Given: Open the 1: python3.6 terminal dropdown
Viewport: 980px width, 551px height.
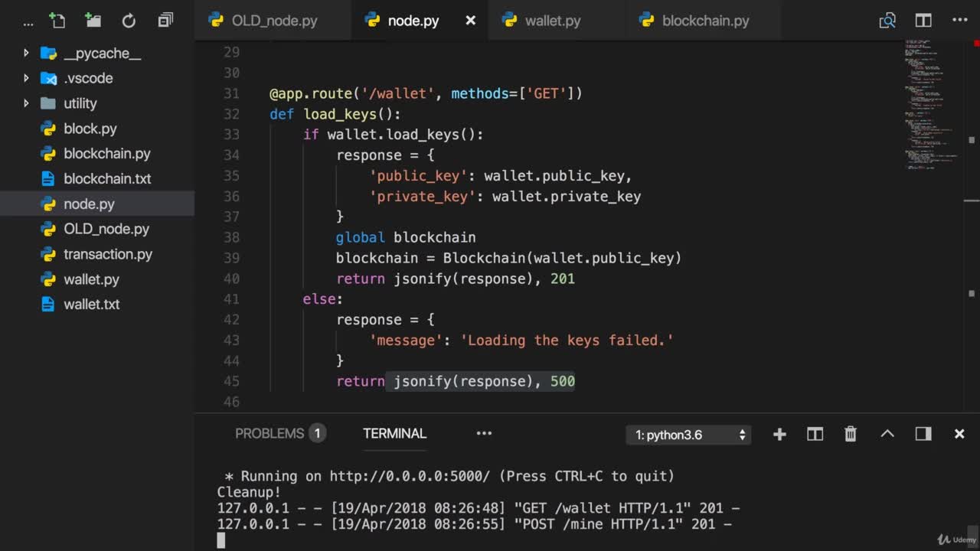Looking at the screenshot, I should coord(688,435).
